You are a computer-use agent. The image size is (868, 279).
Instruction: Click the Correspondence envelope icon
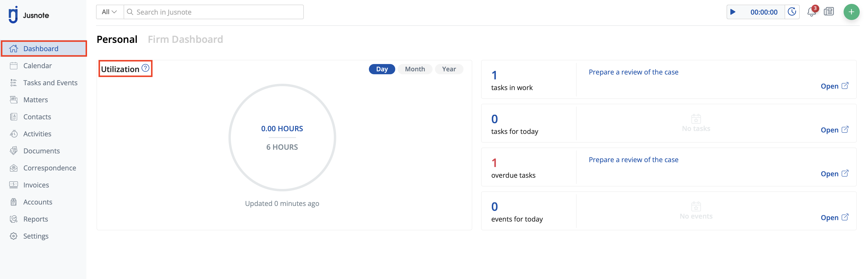click(13, 168)
